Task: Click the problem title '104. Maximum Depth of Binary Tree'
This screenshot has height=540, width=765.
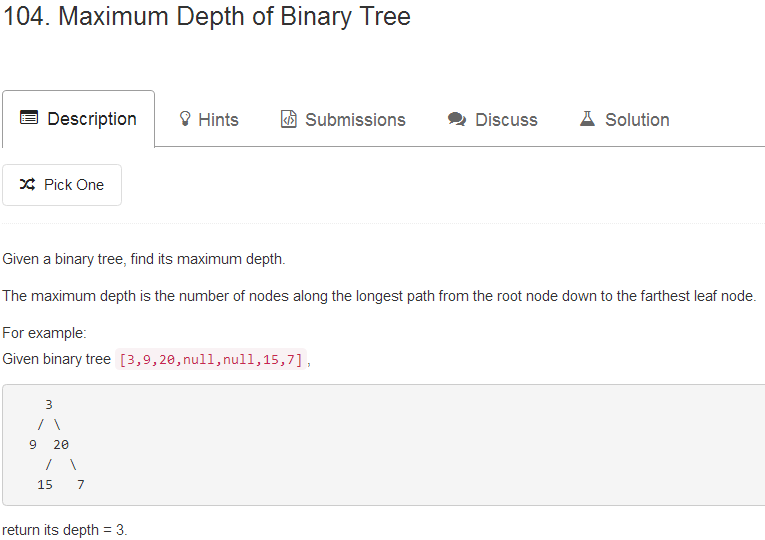Action: click(207, 17)
